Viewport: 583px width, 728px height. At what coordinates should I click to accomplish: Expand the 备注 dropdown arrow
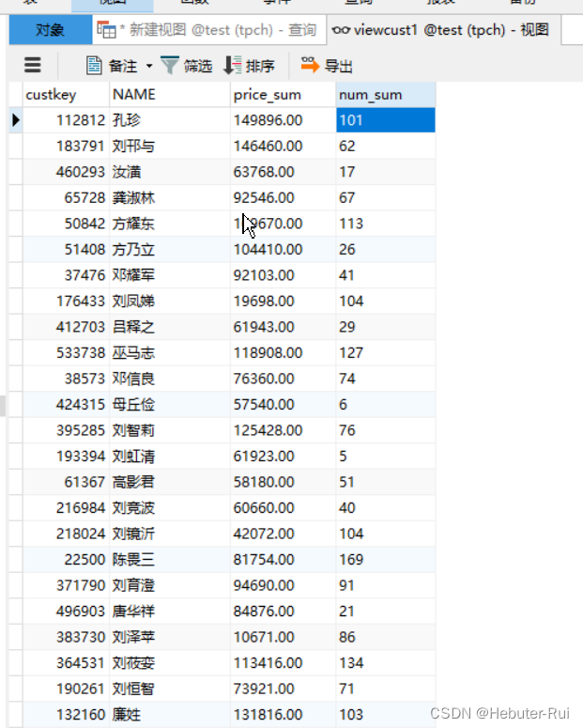coord(149,66)
